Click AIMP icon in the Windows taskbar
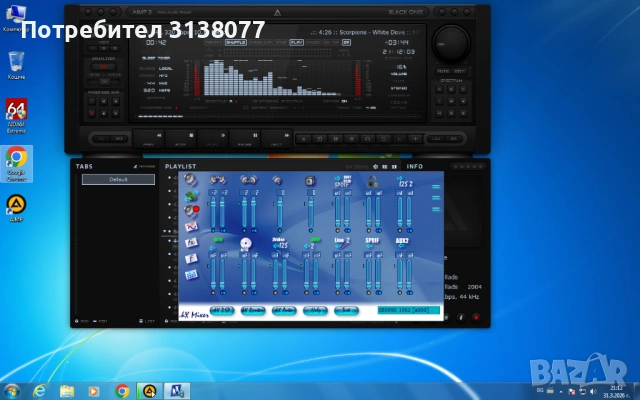The image size is (640, 400). coord(148,391)
